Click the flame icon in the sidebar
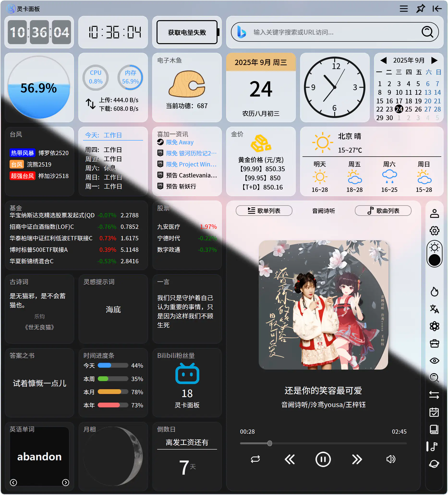This screenshot has height=495, width=448. [x=435, y=292]
